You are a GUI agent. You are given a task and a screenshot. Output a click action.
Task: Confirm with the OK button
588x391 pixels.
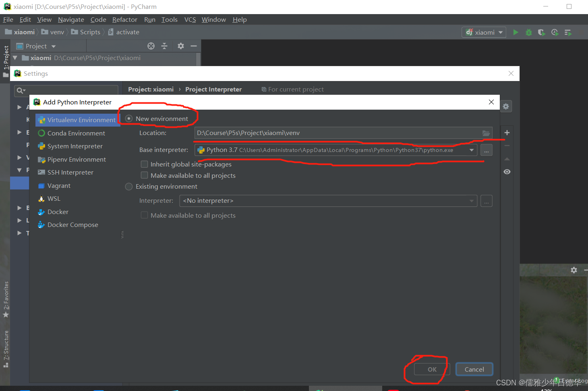432,369
